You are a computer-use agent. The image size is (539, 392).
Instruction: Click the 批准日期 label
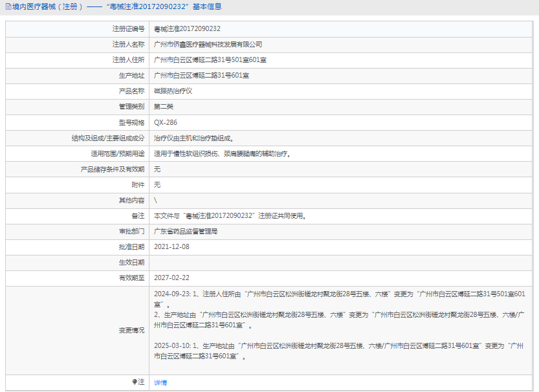point(131,246)
